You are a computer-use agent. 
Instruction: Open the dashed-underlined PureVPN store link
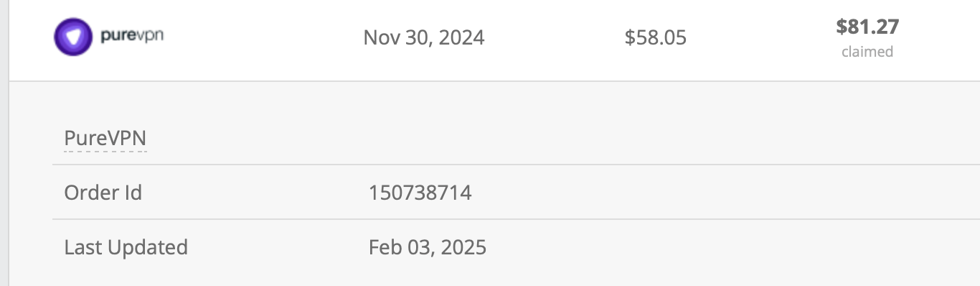coord(105,137)
